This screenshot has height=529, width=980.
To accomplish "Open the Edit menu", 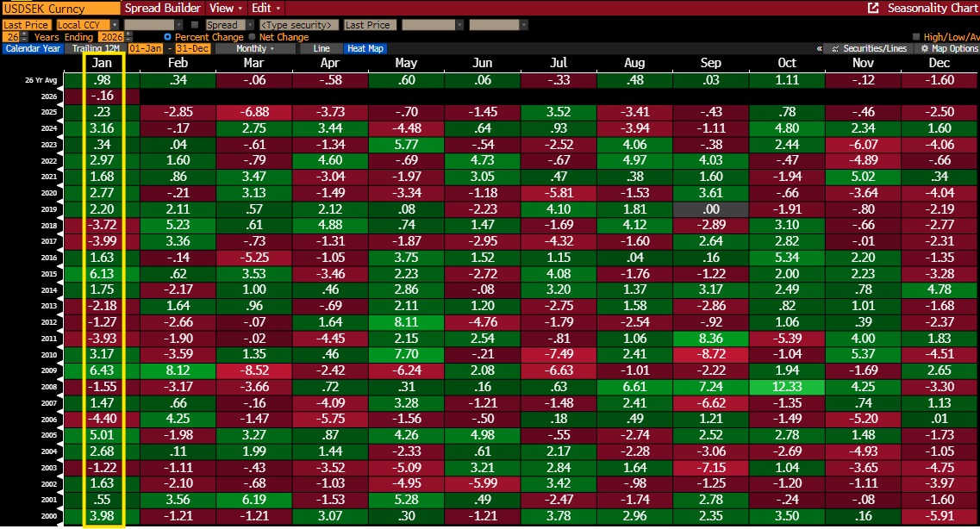I will tap(265, 8).
